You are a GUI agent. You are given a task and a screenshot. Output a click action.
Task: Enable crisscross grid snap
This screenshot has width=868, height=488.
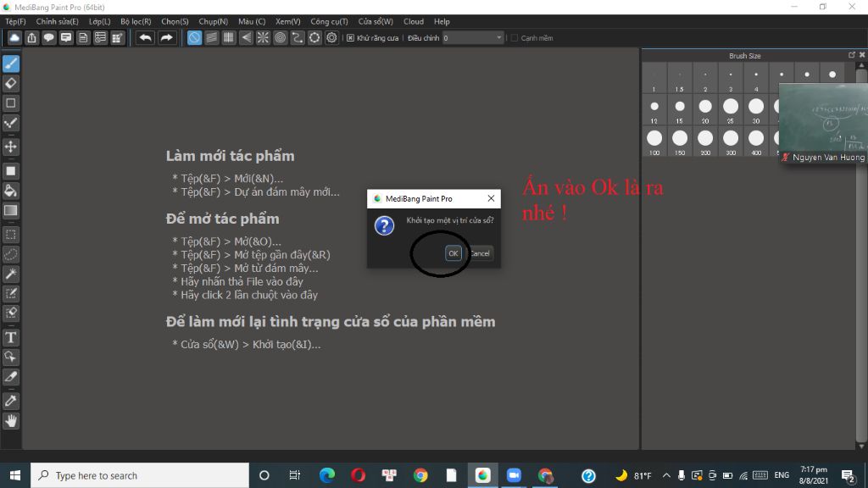(229, 37)
